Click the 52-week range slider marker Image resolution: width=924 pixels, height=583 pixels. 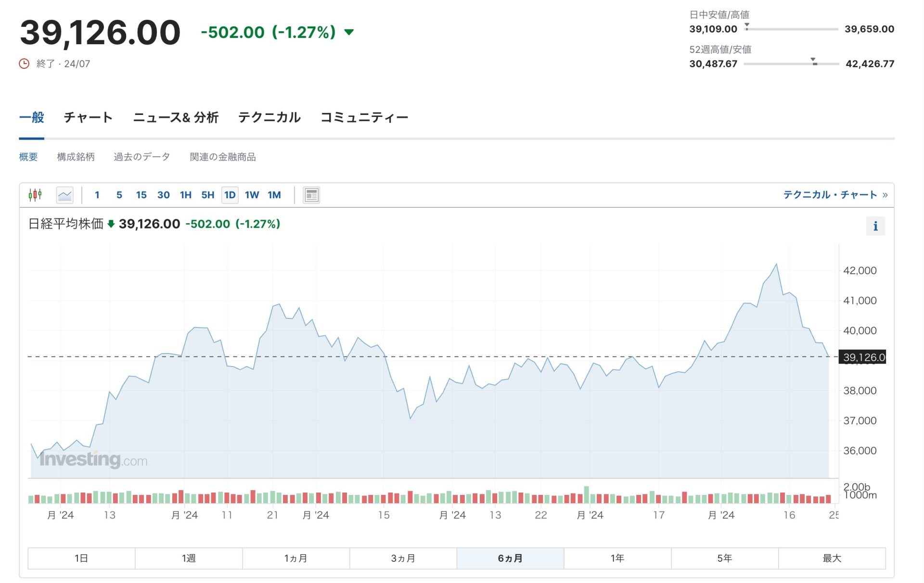click(814, 62)
